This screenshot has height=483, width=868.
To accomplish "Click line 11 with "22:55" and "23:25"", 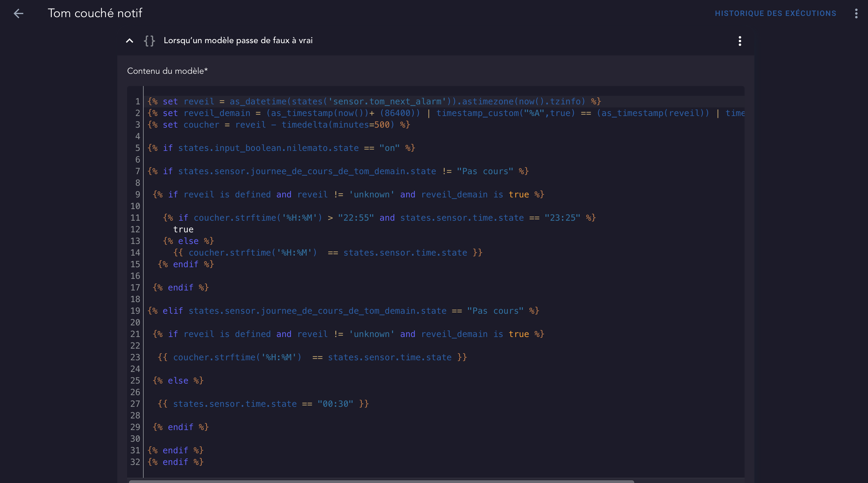I will click(x=379, y=218).
